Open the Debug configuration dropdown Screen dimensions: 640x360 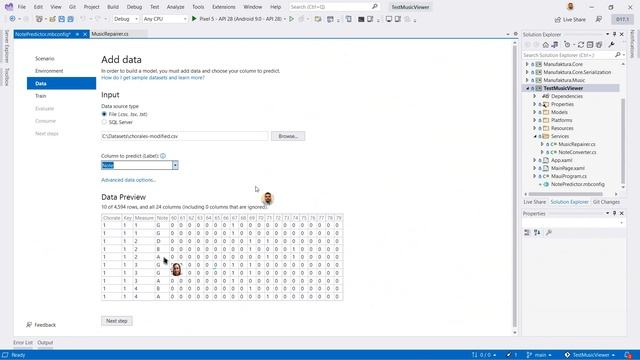(126, 19)
